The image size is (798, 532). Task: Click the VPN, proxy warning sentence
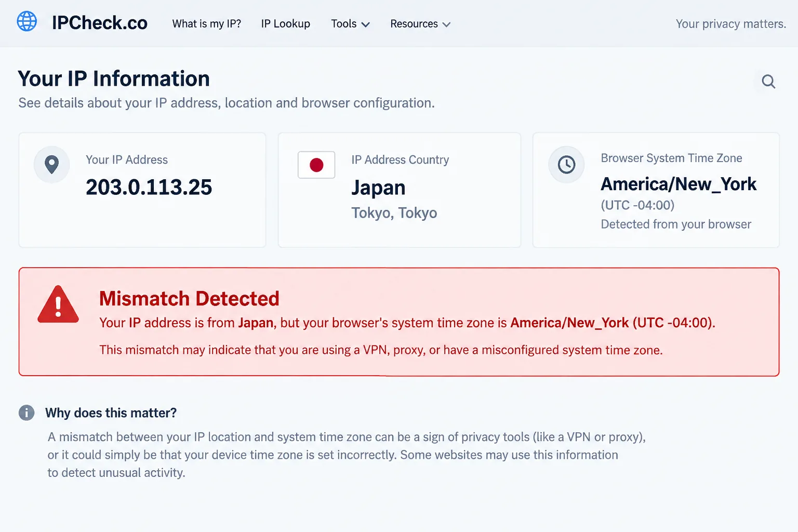click(381, 350)
